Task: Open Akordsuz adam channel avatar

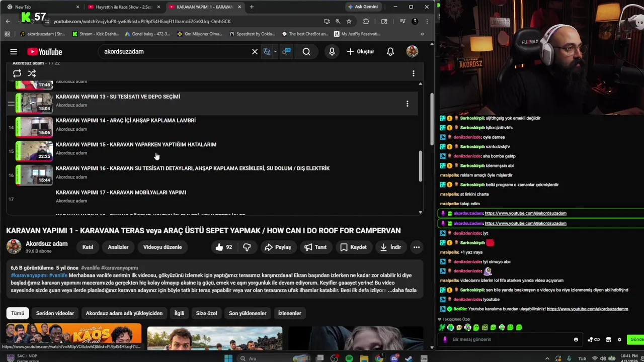Action: tap(14, 247)
